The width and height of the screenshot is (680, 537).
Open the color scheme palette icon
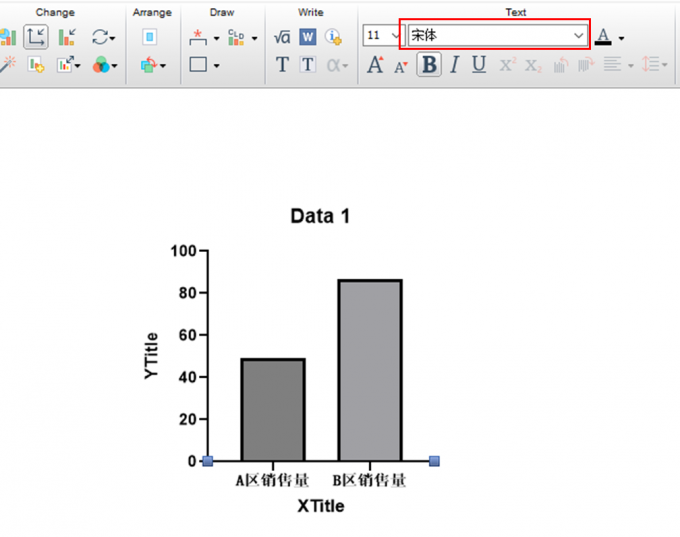[x=101, y=66]
